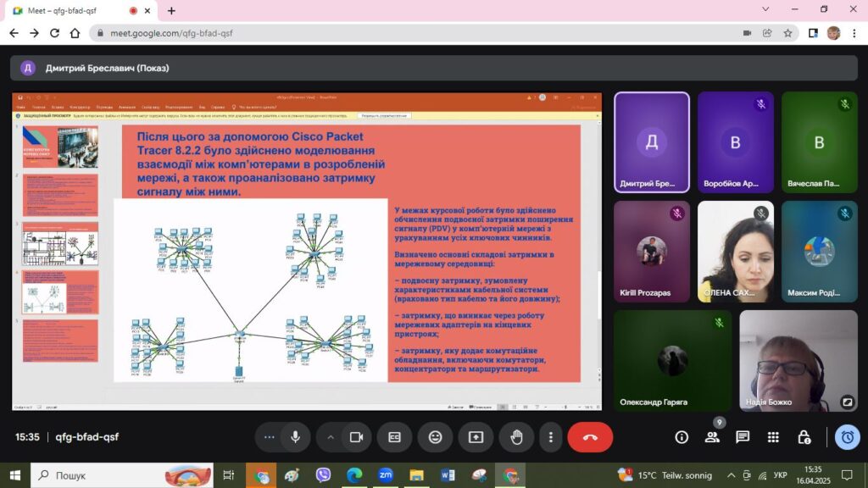The height and width of the screenshot is (488, 868).
Task: Mute the microphone in Meet
Action: click(x=296, y=437)
